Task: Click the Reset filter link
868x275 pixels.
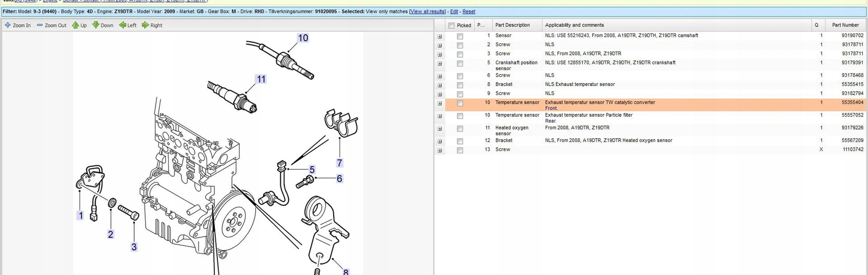Action: [469, 11]
